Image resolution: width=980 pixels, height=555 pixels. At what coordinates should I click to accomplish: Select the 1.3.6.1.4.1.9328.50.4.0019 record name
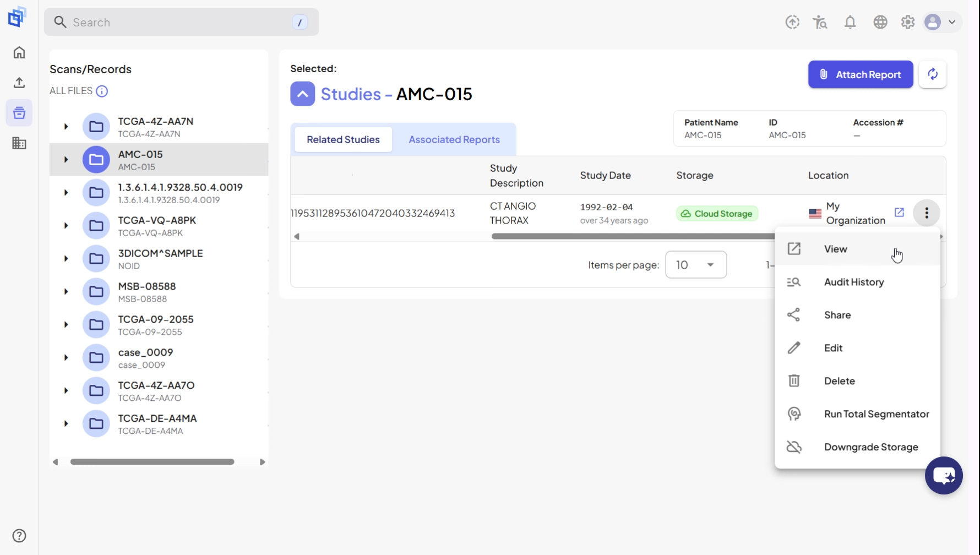[x=181, y=187]
